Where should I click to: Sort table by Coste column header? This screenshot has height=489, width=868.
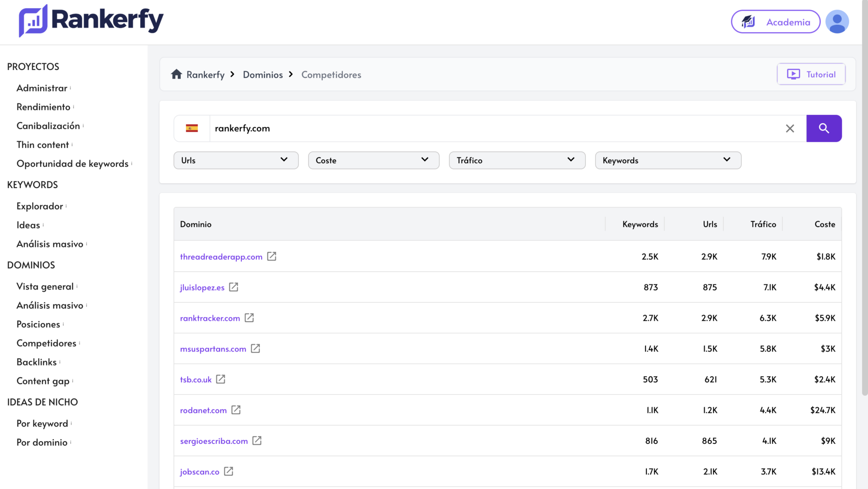825,224
